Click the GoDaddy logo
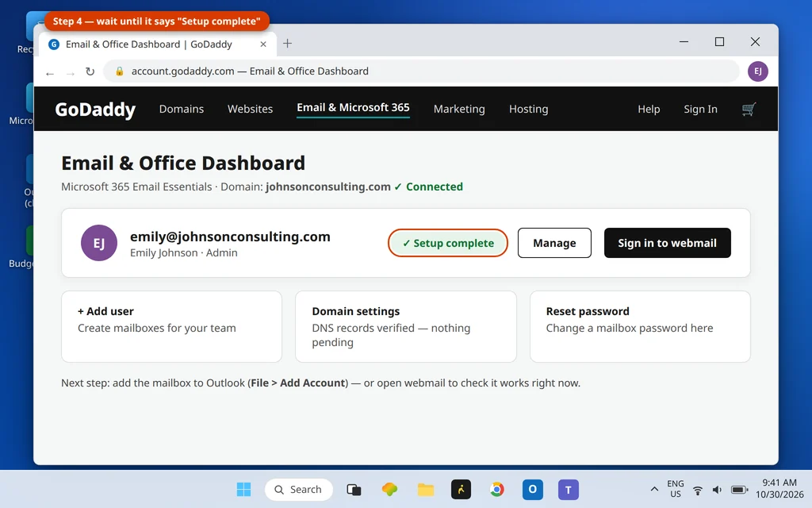 [95, 109]
